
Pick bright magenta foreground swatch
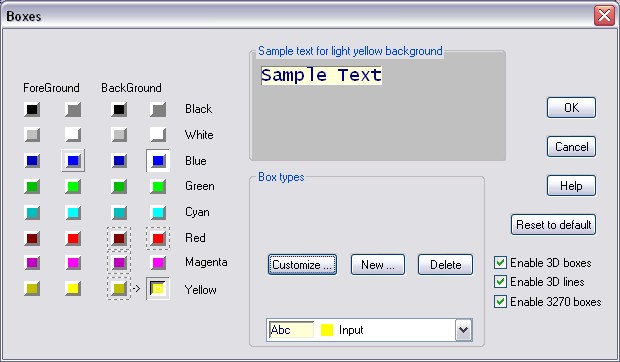73,263
